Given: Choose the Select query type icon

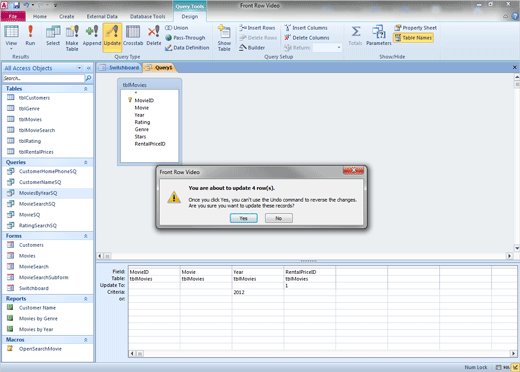Looking at the screenshot, I should point(53,36).
